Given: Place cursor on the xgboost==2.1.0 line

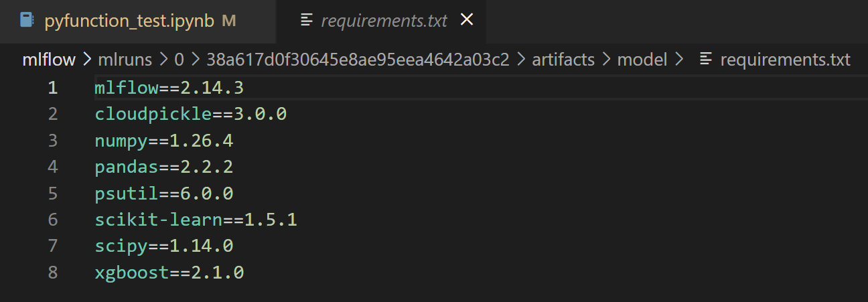Looking at the screenshot, I should coord(169,273).
